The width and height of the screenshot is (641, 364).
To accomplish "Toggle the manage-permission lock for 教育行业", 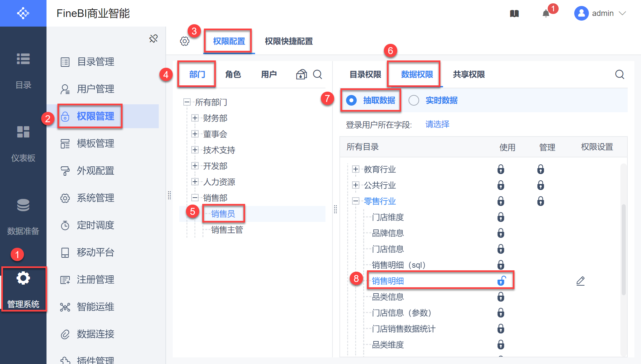I will 540,169.
